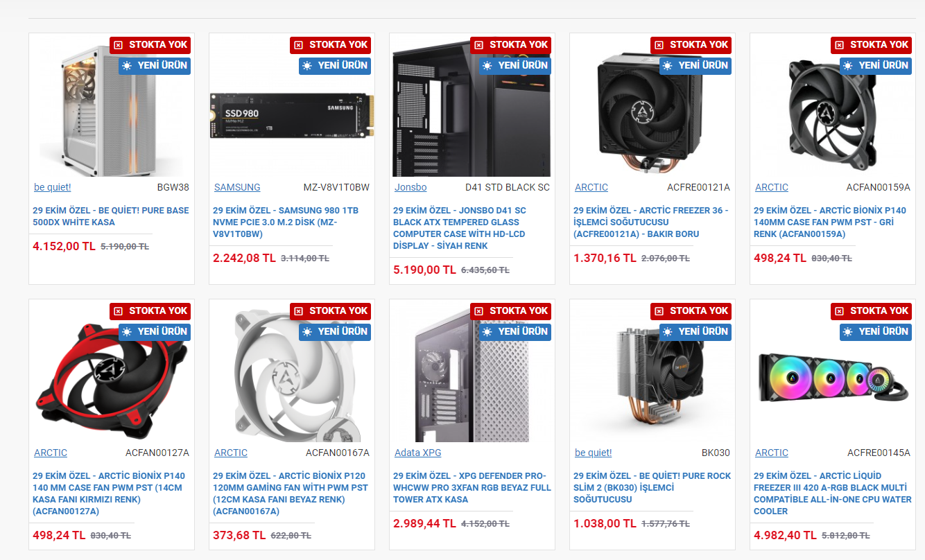Open XPG Defender Pro Full Tower title link

[472, 487]
